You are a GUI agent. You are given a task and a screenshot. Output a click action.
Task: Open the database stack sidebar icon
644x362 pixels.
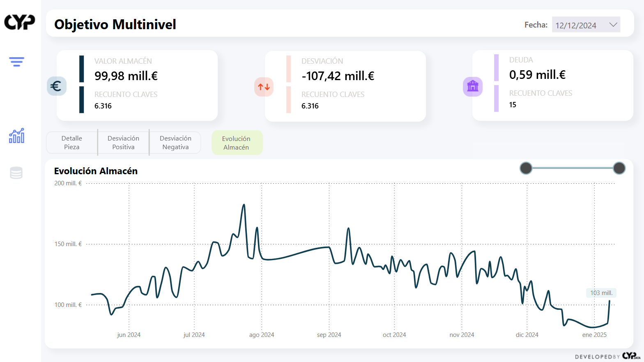(16, 173)
